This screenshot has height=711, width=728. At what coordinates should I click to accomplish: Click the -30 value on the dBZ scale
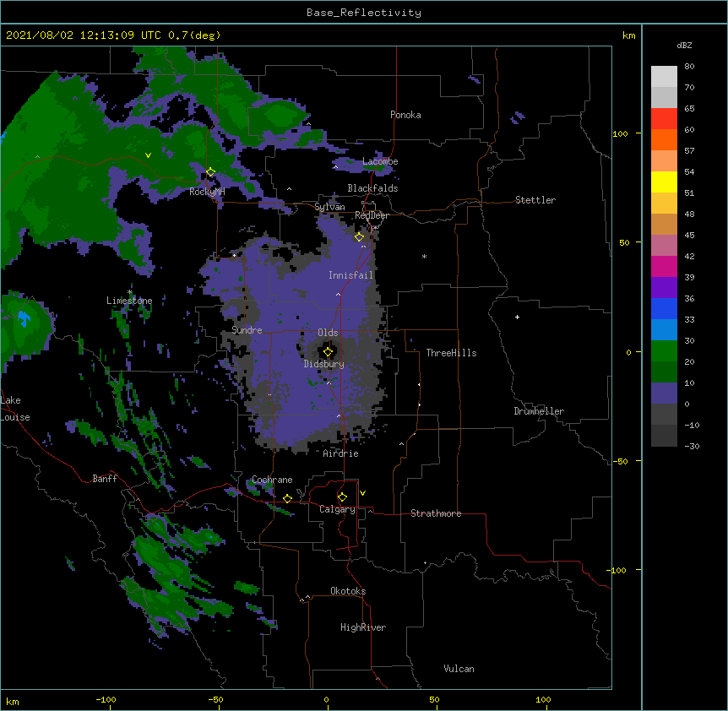(692, 446)
